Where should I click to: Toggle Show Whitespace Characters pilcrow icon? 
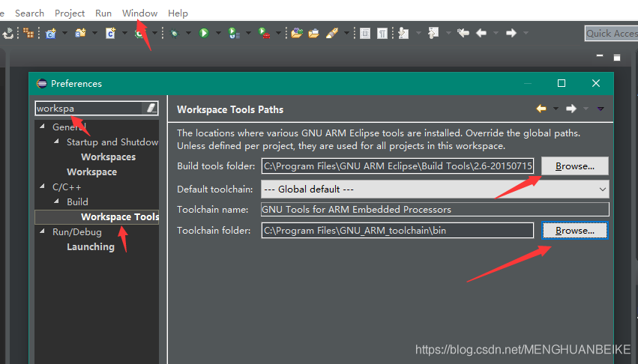click(x=382, y=33)
